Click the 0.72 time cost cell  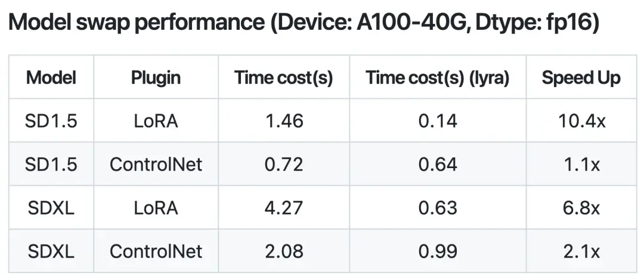(283, 164)
